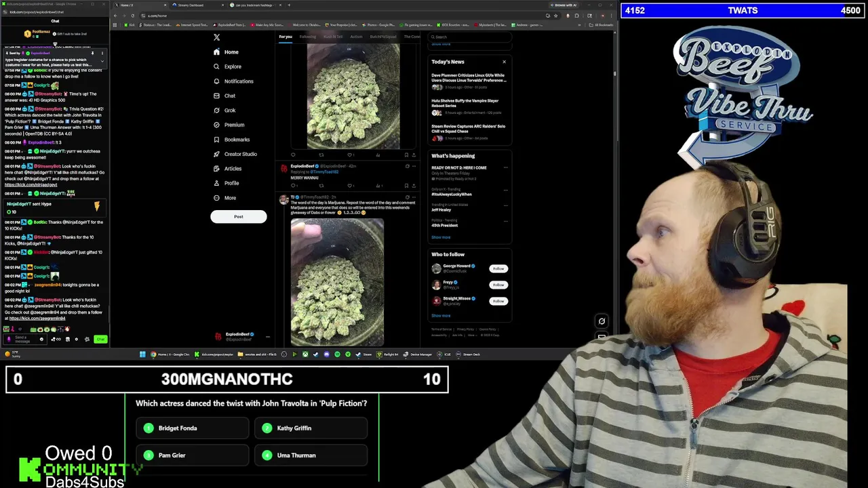
Task: Open Chat in X sidebar
Action: (x=224, y=96)
